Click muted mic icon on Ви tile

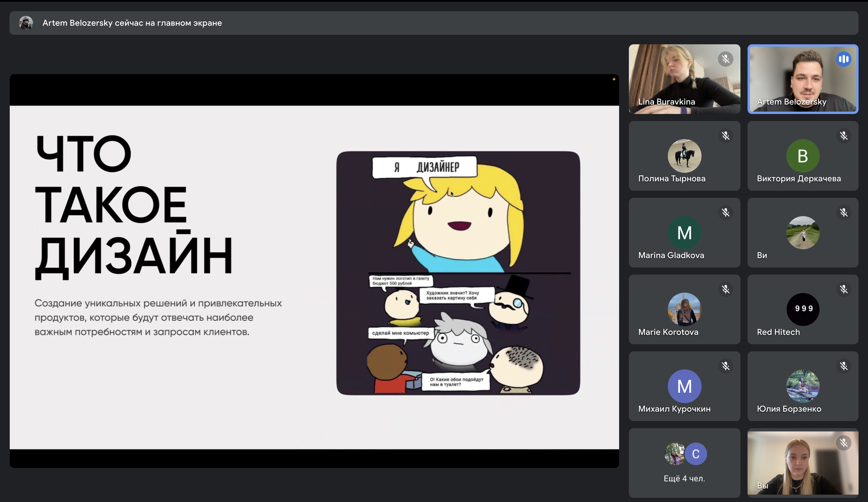(x=843, y=213)
